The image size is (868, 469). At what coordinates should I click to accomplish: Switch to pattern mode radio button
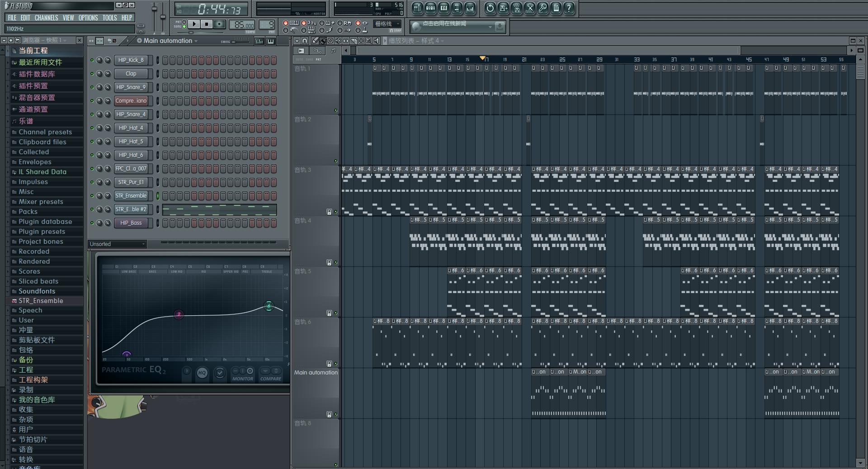pos(184,22)
